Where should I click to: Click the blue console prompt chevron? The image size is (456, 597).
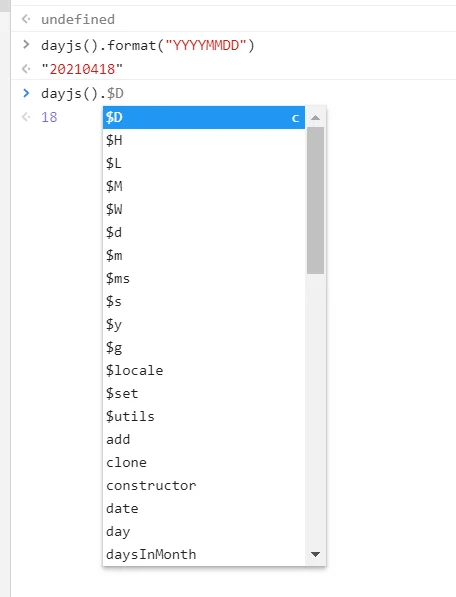[26, 93]
